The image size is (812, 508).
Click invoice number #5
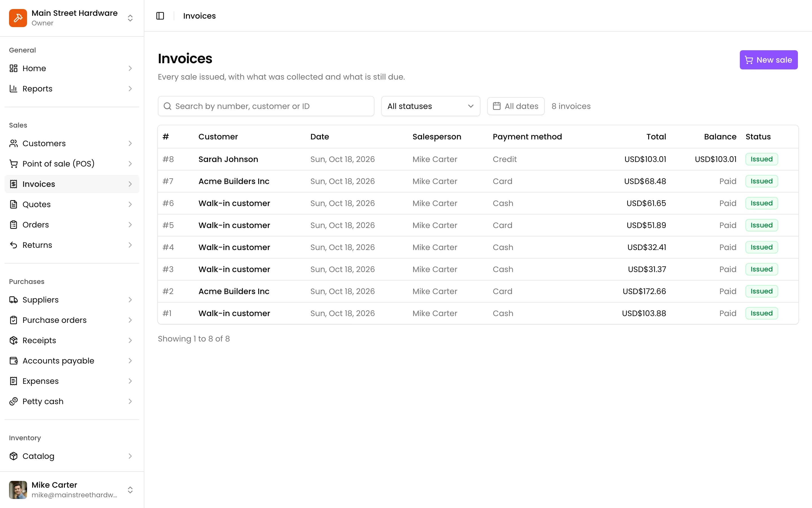tap(168, 225)
